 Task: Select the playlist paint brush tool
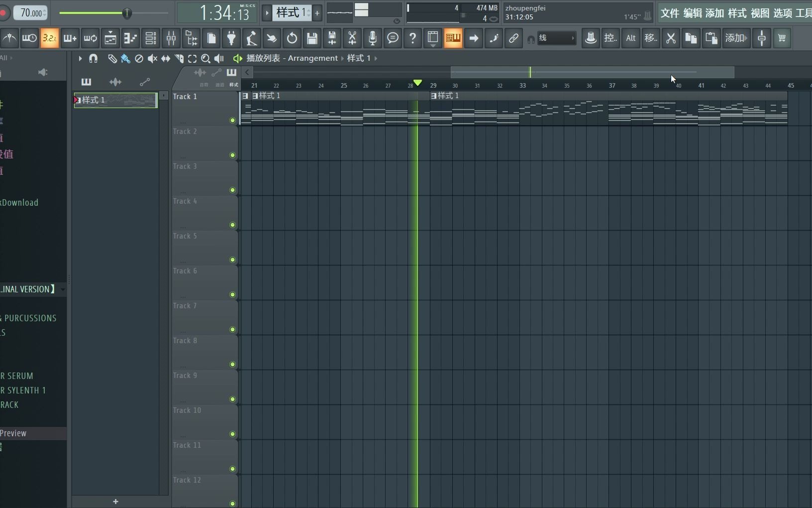[125, 59]
